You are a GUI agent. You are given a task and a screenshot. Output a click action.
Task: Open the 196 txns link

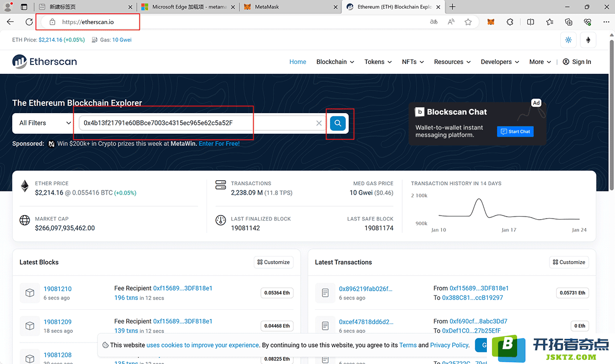[x=126, y=297]
